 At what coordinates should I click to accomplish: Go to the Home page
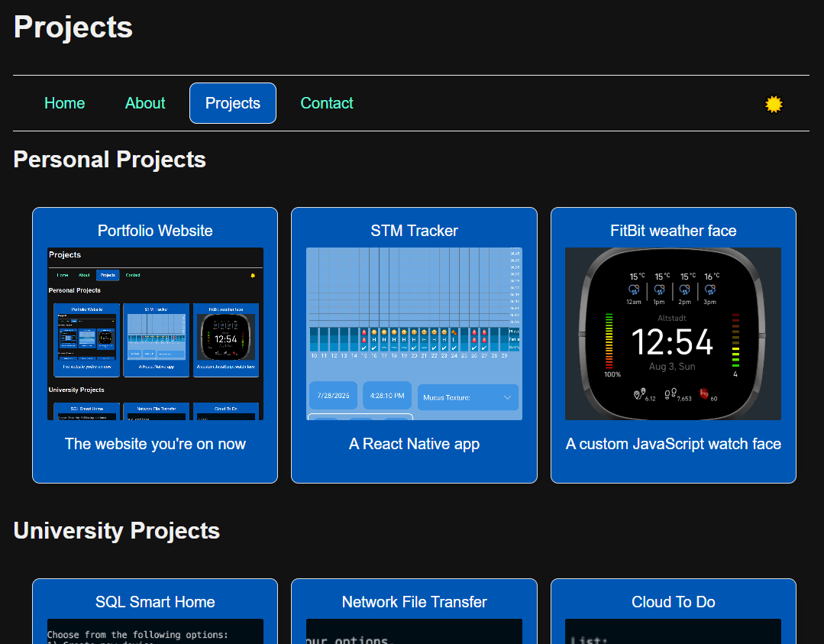pos(64,103)
